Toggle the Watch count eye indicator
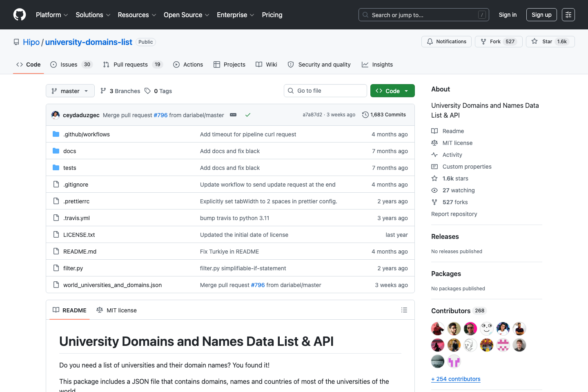The height and width of the screenshot is (392, 588). point(434,190)
